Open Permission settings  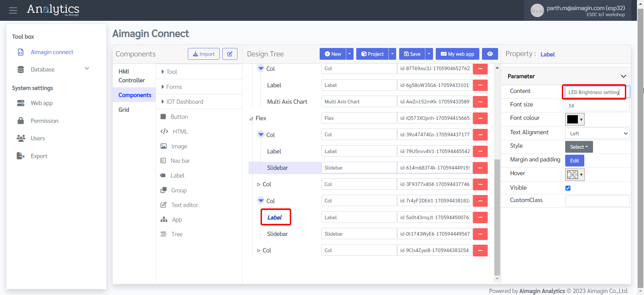click(45, 121)
